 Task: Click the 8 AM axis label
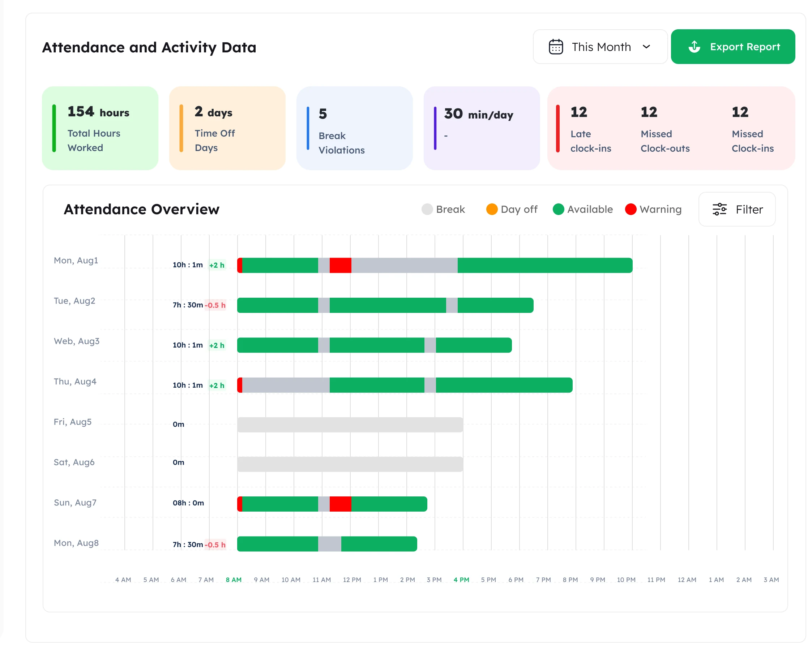click(234, 580)
